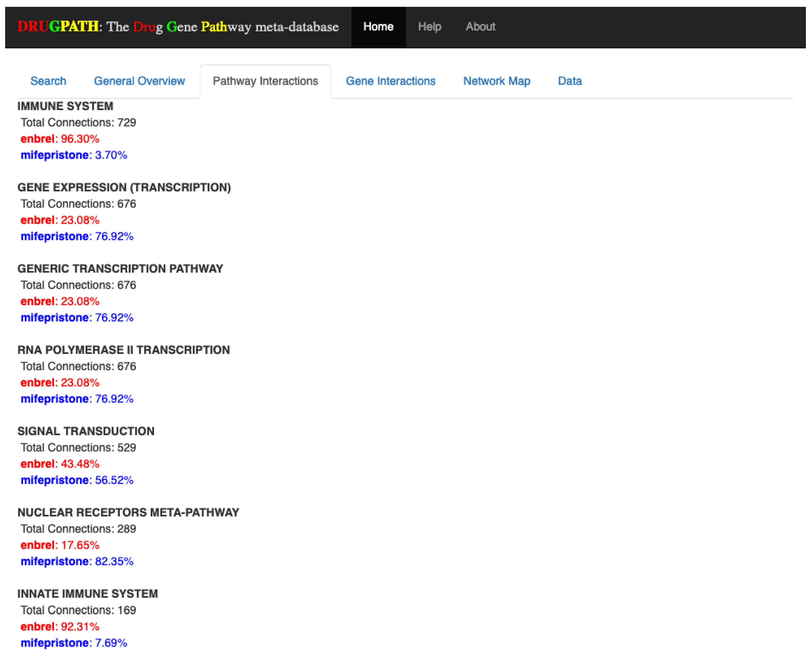Click mifepristone 82.35% entry
This screenshot has height=656, width=812.
pyautogui.click(x=77, y=561)
